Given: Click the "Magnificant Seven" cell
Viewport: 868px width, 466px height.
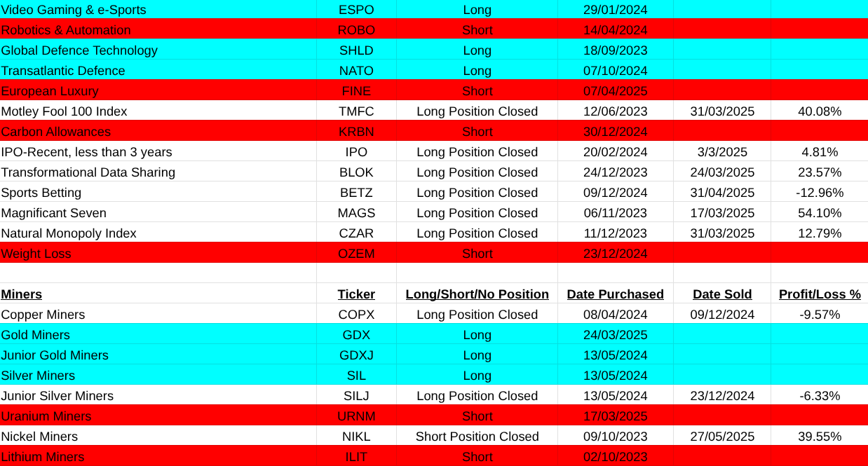Looking at the screenshot, I should click(54, 213).
